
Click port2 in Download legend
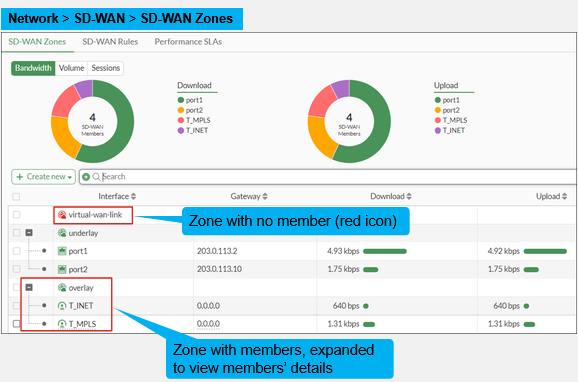(x=190, y=110)
